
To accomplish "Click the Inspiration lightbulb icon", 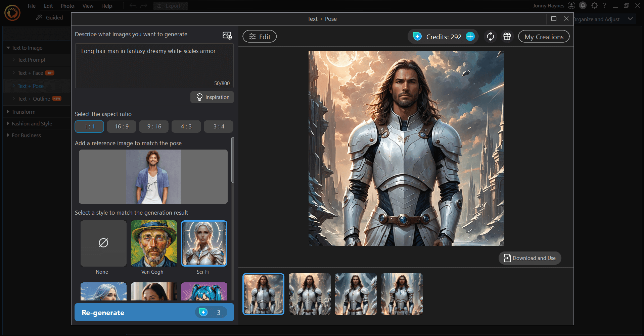I will tap(199, 97).
